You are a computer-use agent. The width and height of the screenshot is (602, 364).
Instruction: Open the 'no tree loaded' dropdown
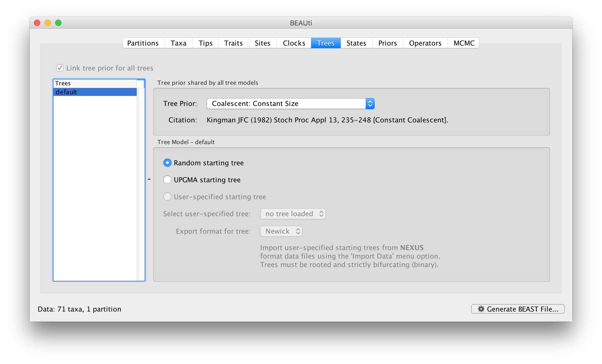pyautogui.click(x=293, y=214)
